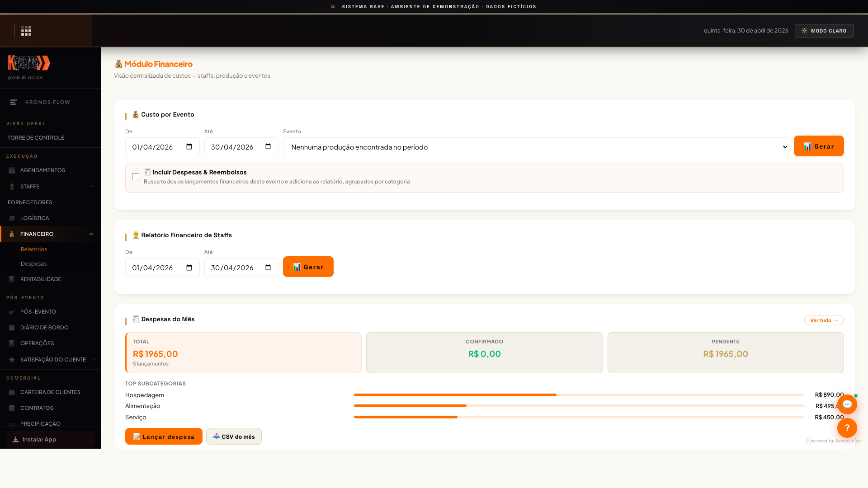Image resolution: width=868 pixels, height=488 pixels.
Task: Click the Hospedagem subcategory label
Action: tap(145, 395)
